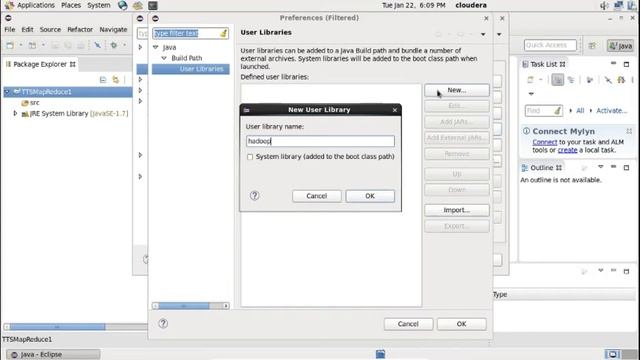Open the Refactor menu

pyautogui.click(x=80, y=29)
